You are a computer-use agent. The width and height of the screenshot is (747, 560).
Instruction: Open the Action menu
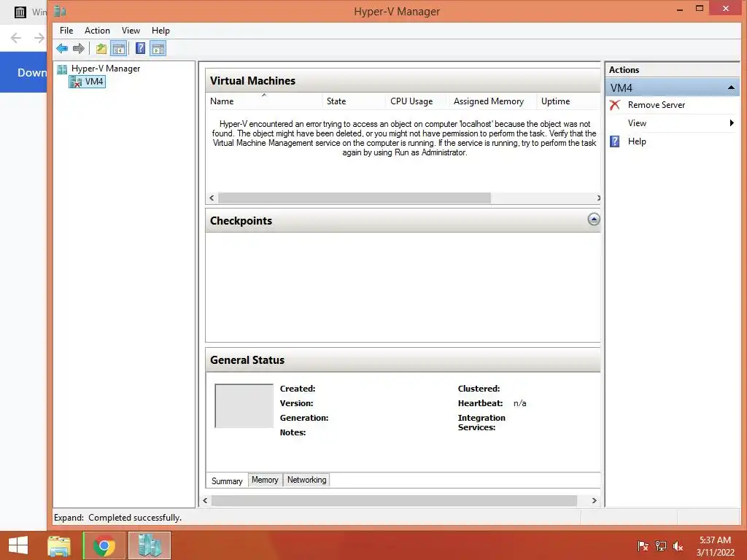pos(97,31)
